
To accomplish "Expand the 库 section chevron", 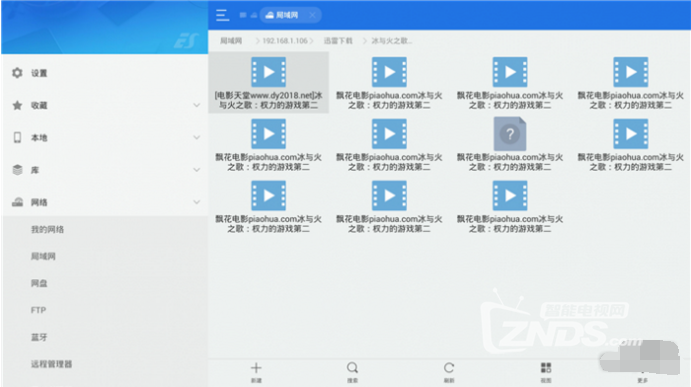I will point(197,170).
